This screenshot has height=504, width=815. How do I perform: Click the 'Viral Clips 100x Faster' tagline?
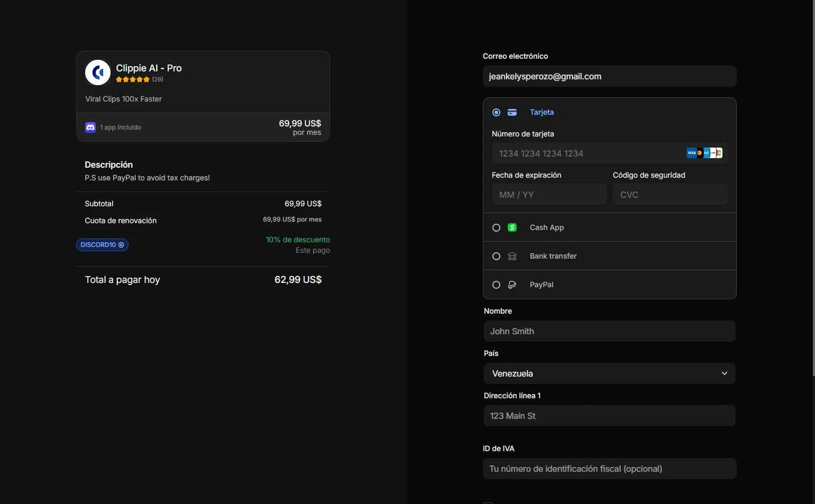123,99
